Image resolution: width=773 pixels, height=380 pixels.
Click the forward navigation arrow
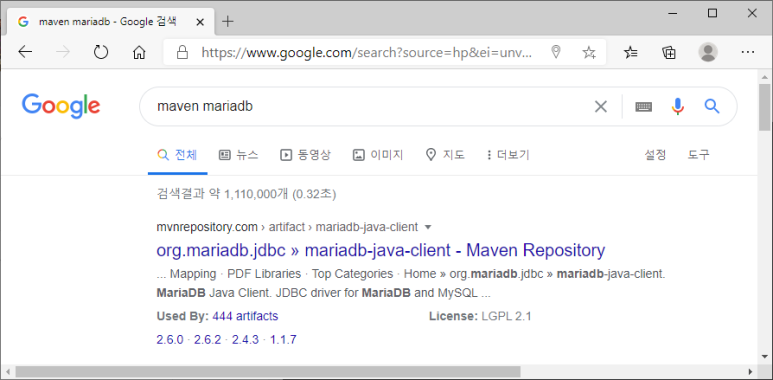coord(63,52)
